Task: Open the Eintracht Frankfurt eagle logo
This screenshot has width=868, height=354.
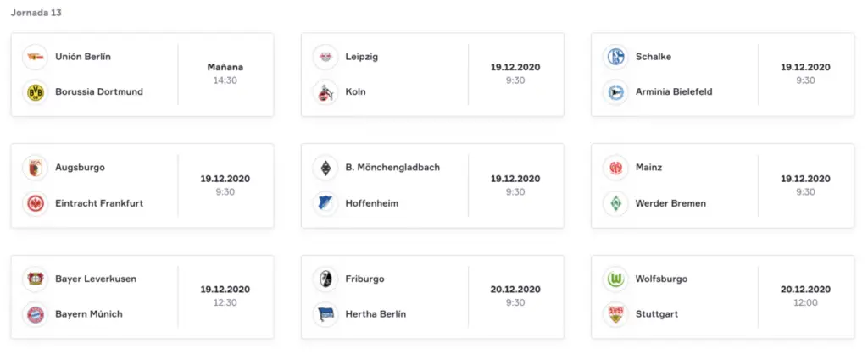Action: click(x=36, y=203)
